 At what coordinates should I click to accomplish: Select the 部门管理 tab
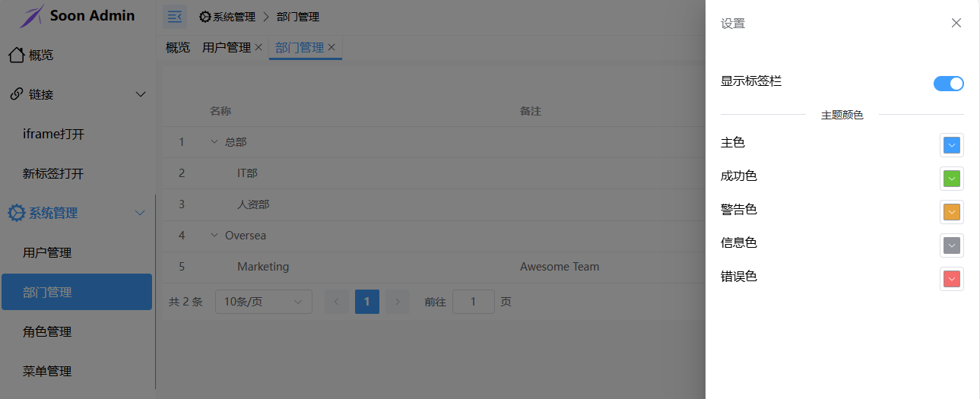[300, 47]
